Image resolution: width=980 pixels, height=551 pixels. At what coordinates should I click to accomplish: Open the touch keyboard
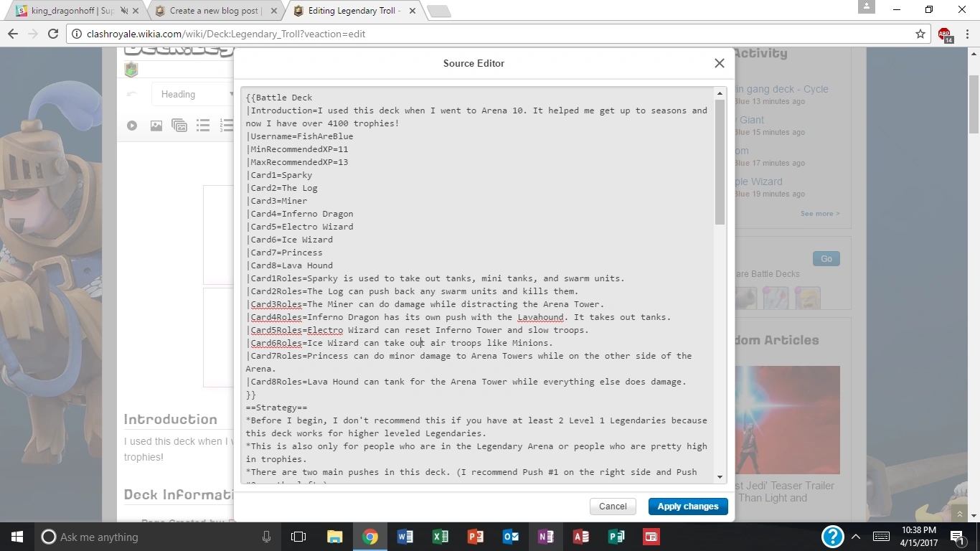pos(881,537)
